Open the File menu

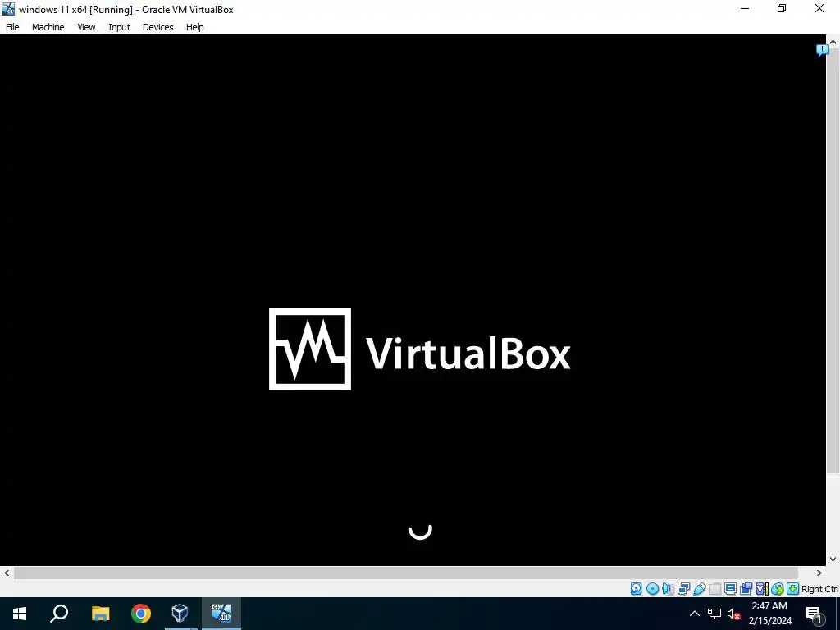[x=12, y=27]
